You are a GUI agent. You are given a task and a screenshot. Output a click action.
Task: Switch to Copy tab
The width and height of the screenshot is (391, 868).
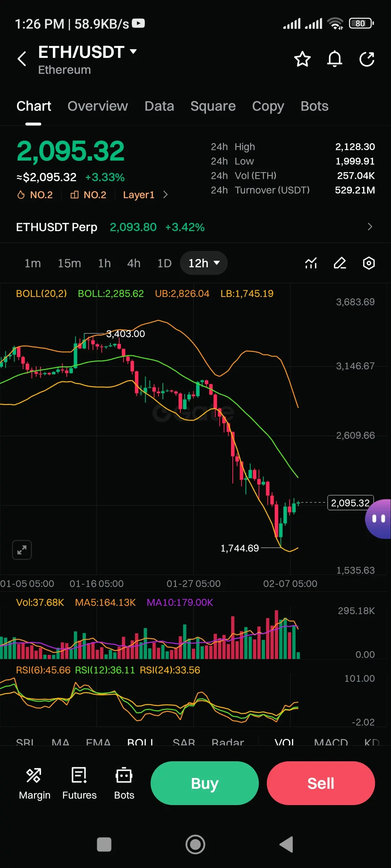(x=268, y=106)
